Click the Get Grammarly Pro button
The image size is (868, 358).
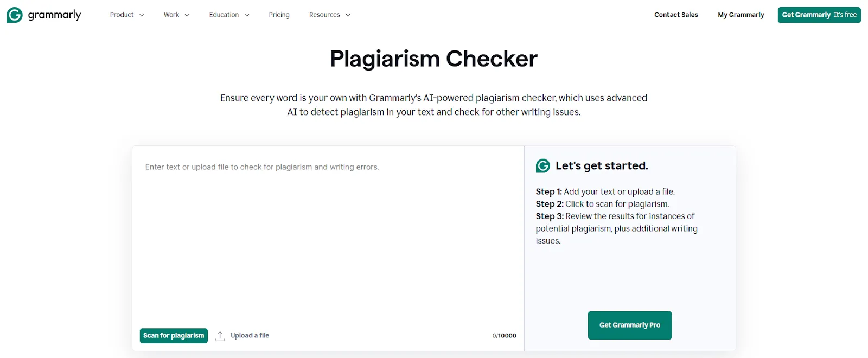point(630,325)
